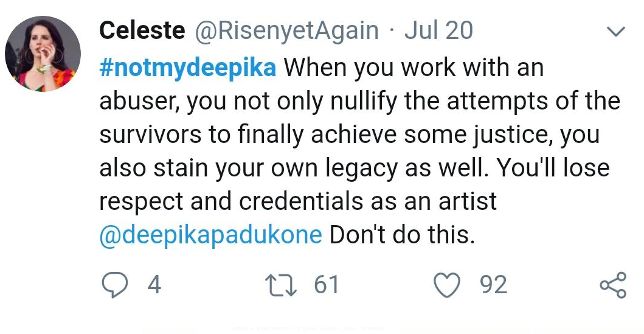This screenshot has height=334, width=644.
Task: Click the line 'also stain your own legacy'
Action: tap(354, 168)
